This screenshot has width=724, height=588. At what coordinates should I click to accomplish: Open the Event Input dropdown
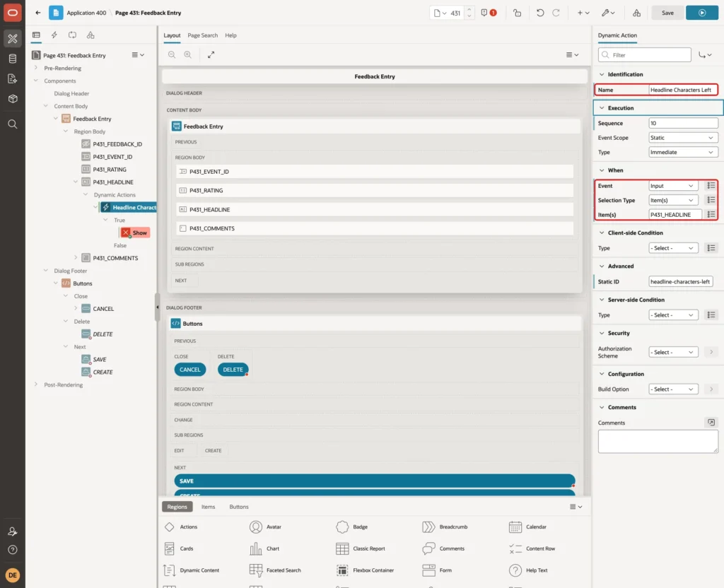(673, 186)
